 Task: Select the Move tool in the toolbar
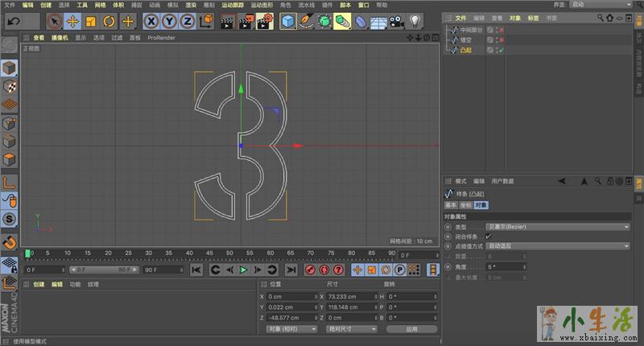point(72,21)
